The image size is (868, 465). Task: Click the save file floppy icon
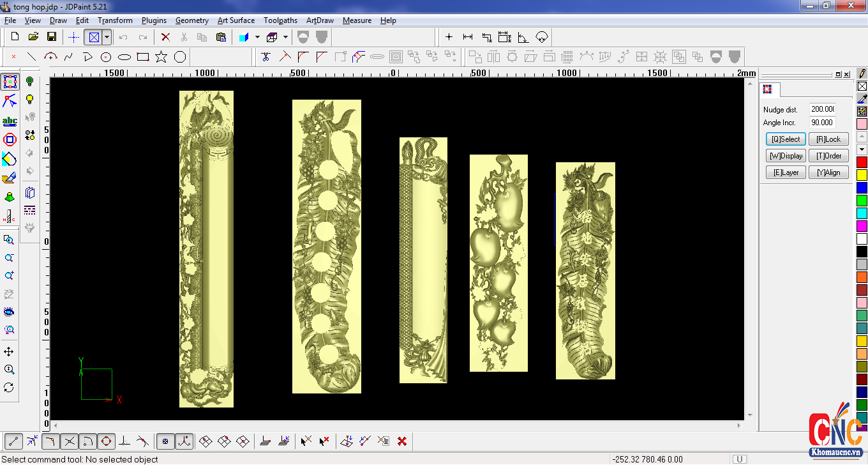pyautogui.click(x=52, y=37)
